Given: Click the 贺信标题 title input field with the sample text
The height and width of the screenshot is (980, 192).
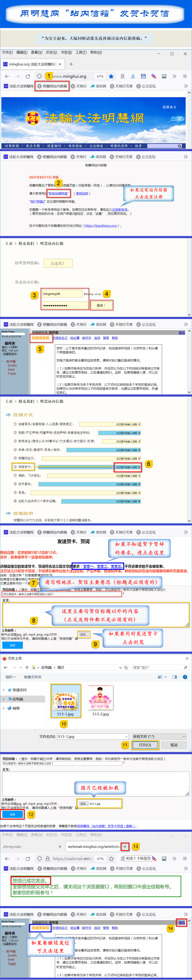Looking at the screenshot, I should click(62, 594).
